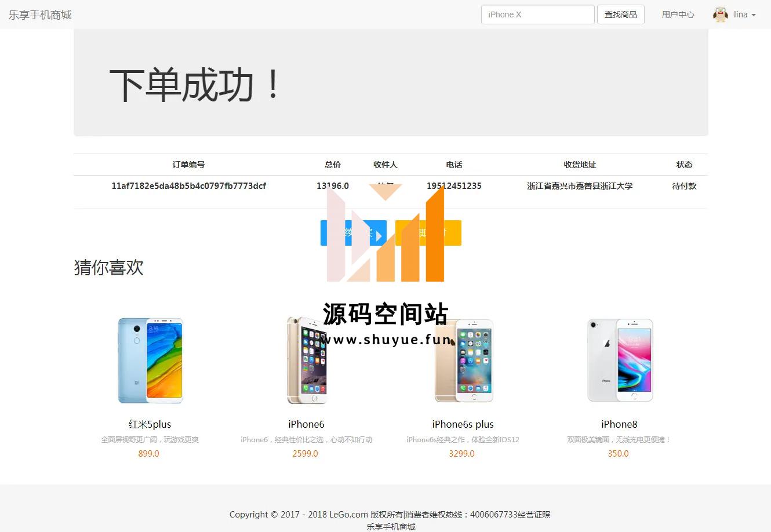Select the iPhone8 product title

[x=619, y=424]
